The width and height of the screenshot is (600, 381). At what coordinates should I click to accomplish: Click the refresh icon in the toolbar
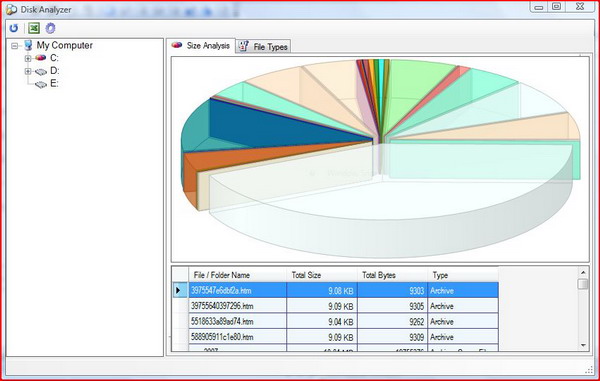click(x=14, y=28)
